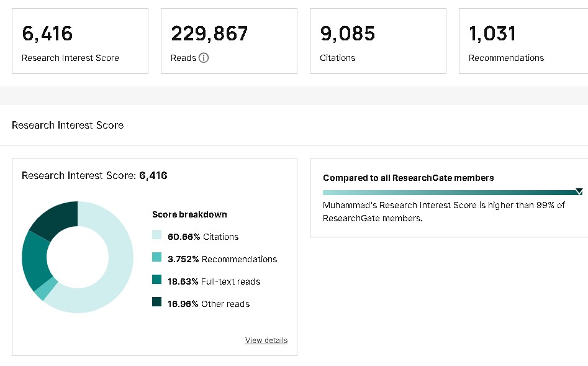
Task: Open the 229,867 Reads stat card
Action: point(229,41)
